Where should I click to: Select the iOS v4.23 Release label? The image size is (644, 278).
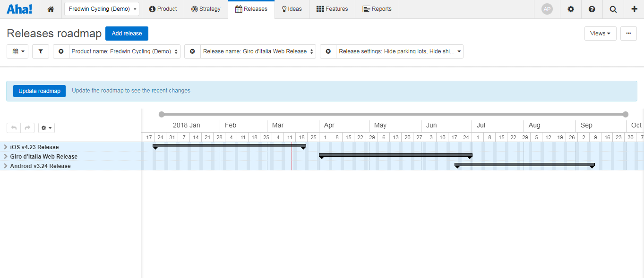pos(34,147)
